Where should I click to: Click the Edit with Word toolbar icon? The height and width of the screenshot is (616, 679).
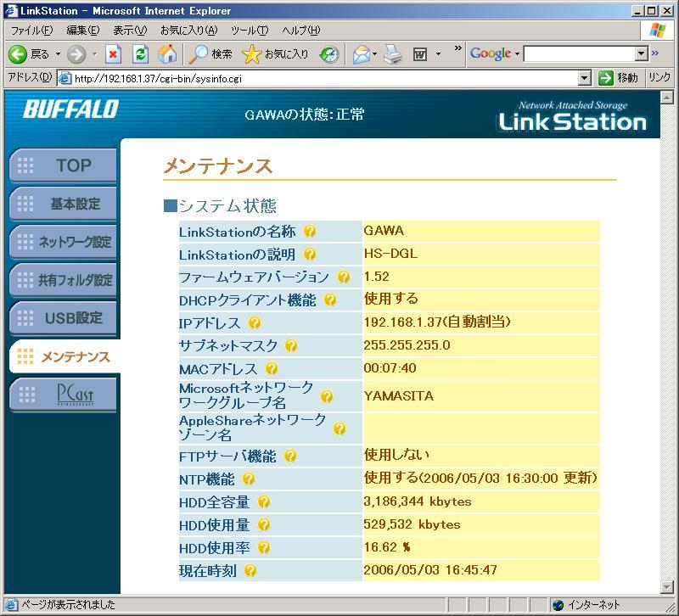tap(420, 54)
